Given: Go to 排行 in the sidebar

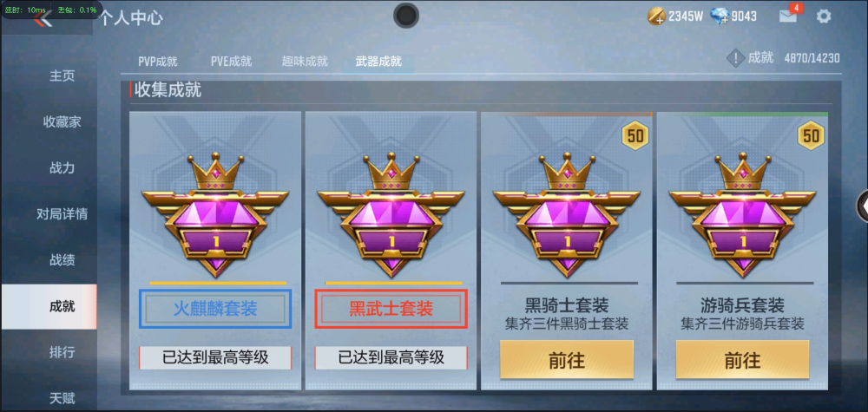Looking at the screenshot, I should pyautogui.click(x=62, y=352).
